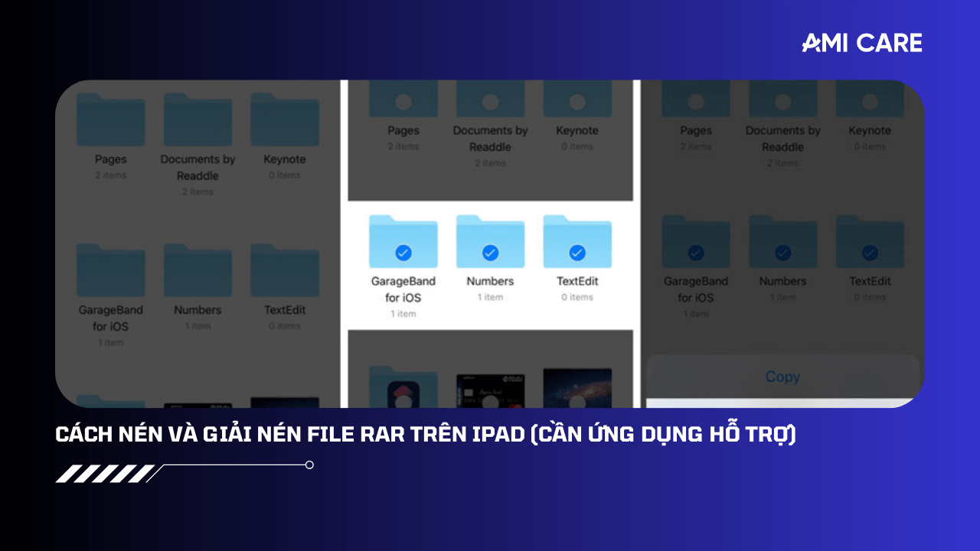The height and width of the screenshot is (551, 980).
Task: Click the "TextEdit" label in middle screenshot
Action: tap(577, 281)
